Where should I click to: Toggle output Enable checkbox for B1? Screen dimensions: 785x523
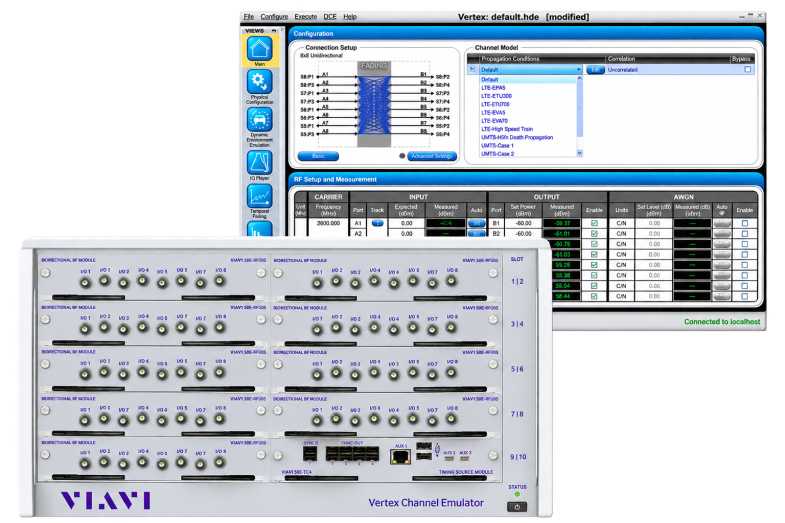[x=594, y=223]
